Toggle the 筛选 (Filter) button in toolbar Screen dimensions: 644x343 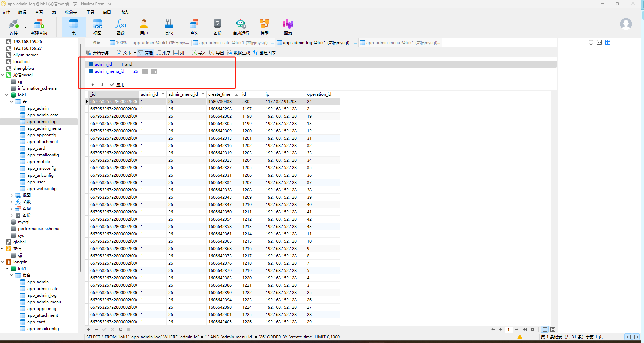(145, 53)
